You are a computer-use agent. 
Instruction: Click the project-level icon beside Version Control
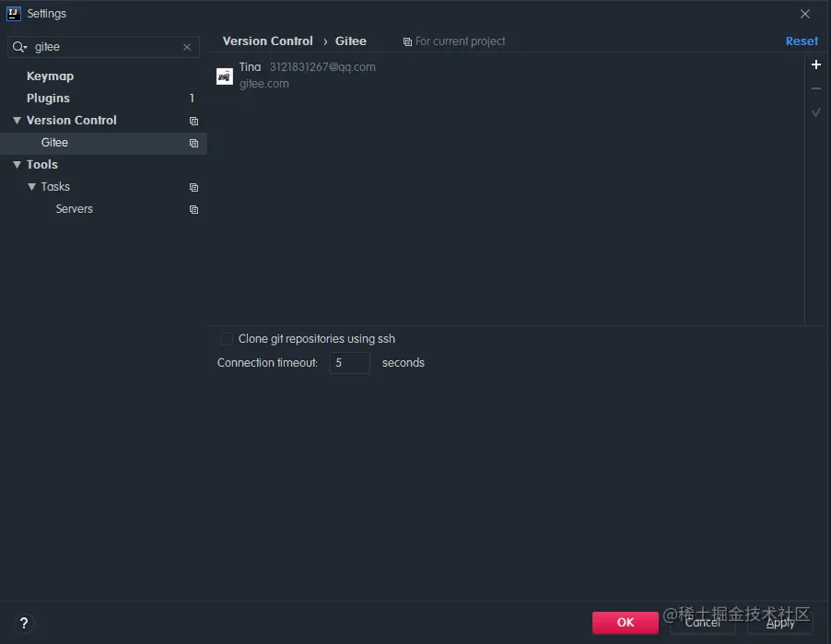click(194, 121)
